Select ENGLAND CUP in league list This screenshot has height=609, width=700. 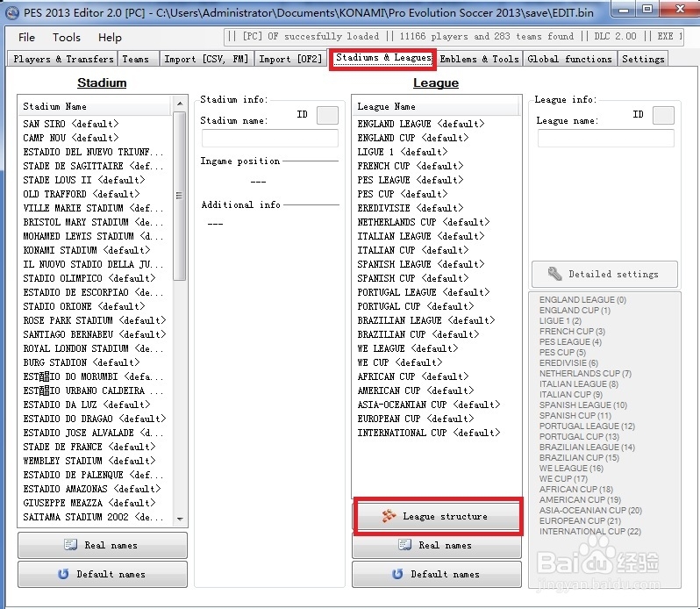pos(413,138)
